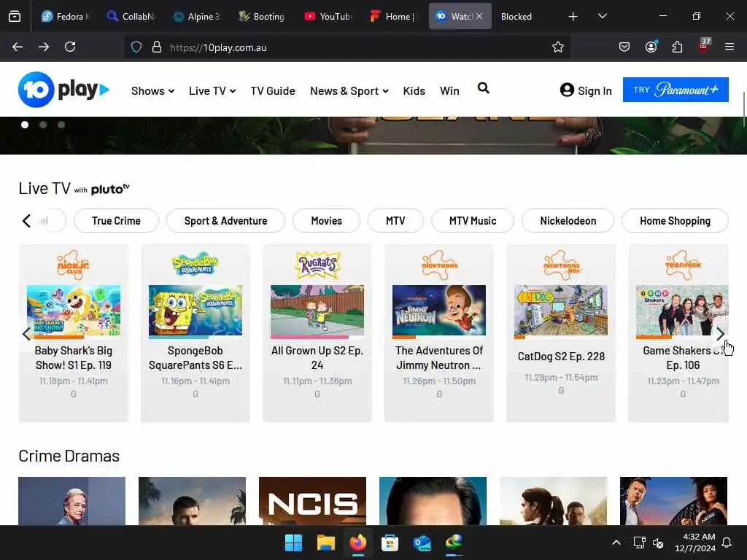This screenshot has height=560, width=747.
Task: Open a new tab with plus icon
Action: point(573,17)
